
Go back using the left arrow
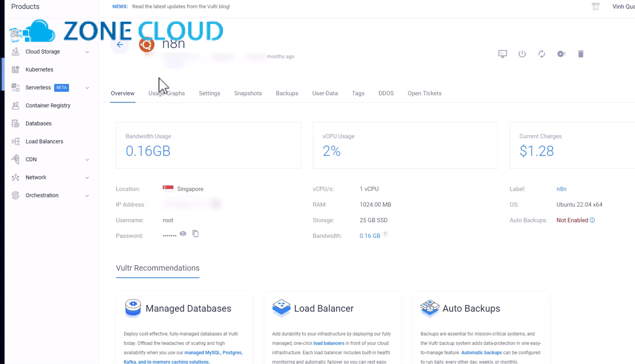point(120,45)
